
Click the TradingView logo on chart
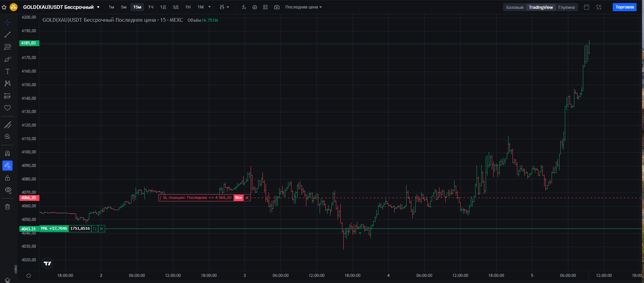[48, 263]
